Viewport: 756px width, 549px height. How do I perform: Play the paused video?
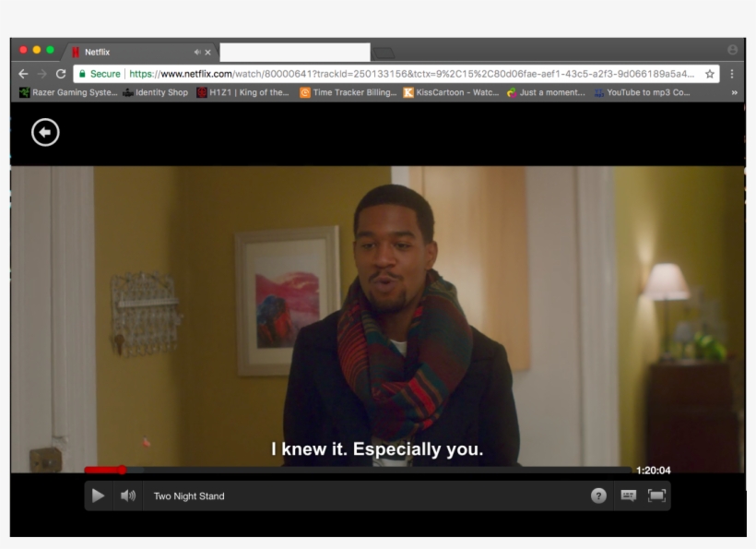click(98, 495)
